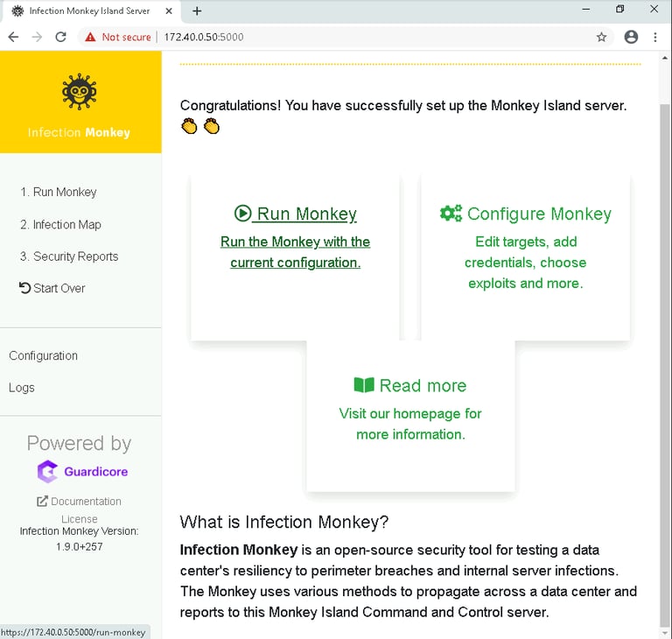Click the Configure Monkey gears icon
Viewport: 672px width, 639px height.
coord(451,213)
